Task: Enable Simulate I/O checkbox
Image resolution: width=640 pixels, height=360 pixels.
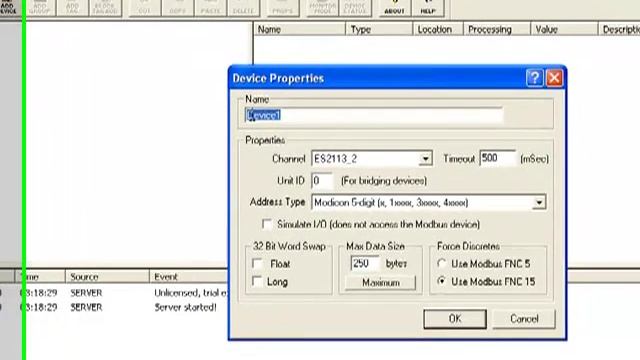Action: click(267, 224)
